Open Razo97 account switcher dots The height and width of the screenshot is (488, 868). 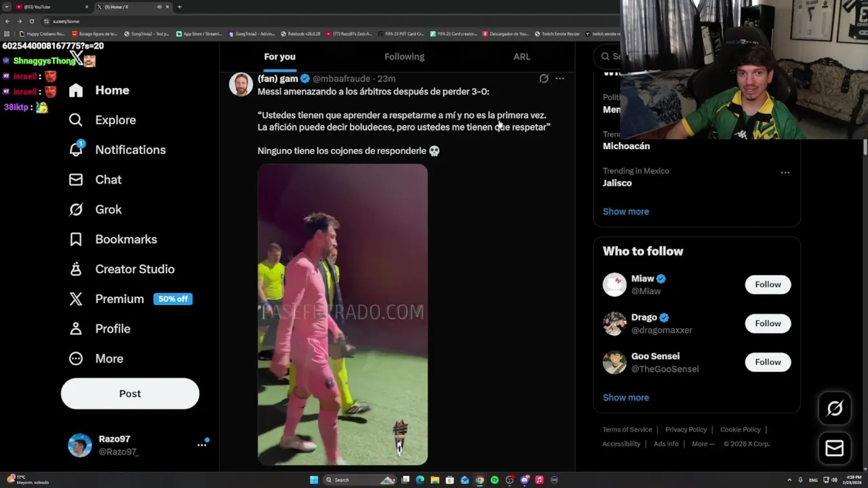coord(201,445)
